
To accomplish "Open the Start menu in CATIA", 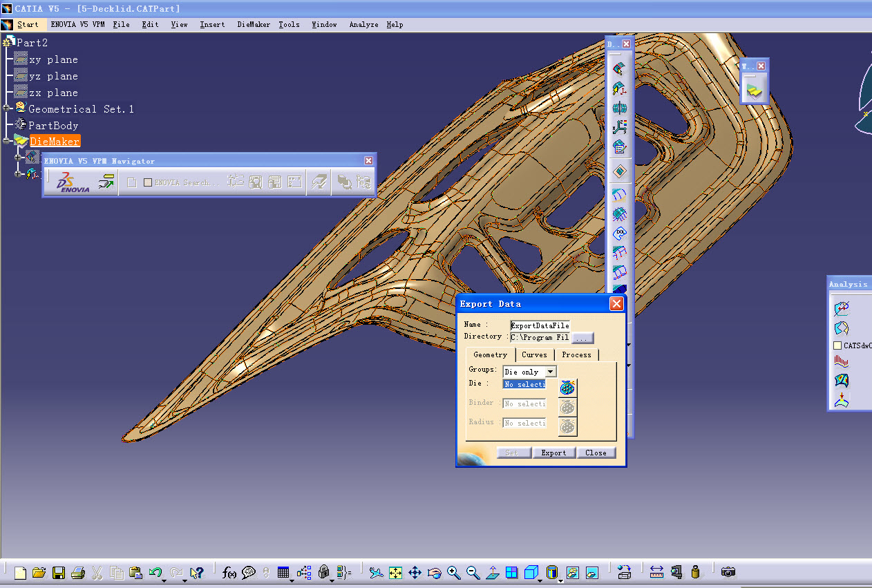I will click(28, 24).
